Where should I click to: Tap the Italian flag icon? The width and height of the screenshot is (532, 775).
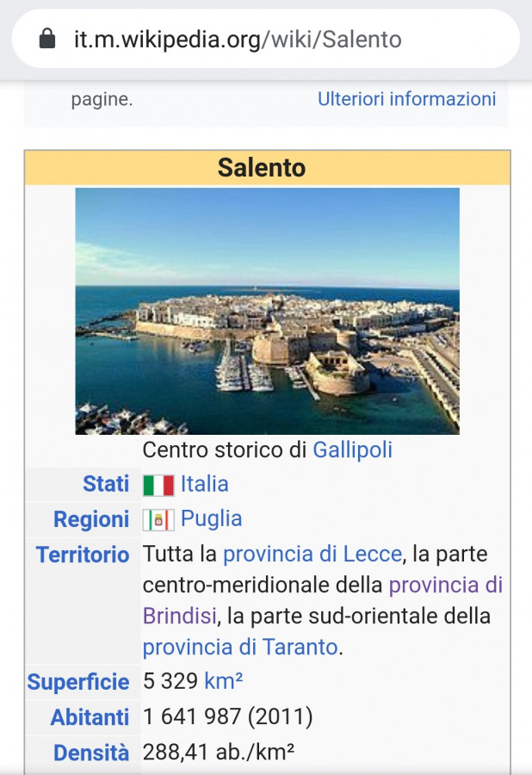[x=158, y=485]
